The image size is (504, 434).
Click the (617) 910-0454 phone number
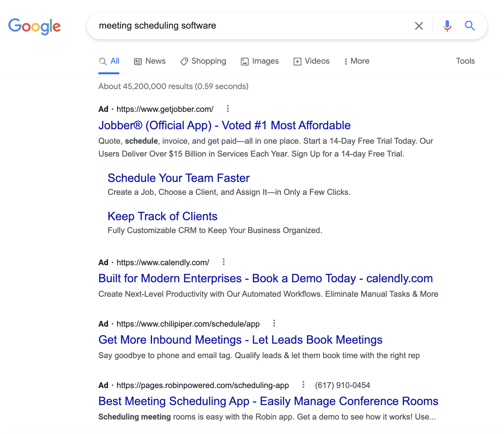tap(343, 385)
